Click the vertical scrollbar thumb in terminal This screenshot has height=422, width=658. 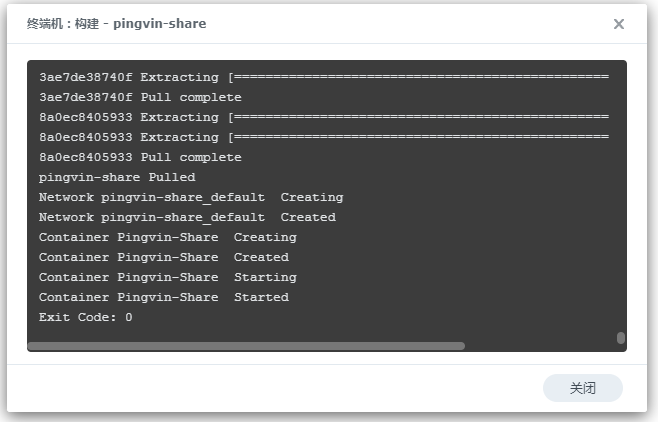coord(621,338)
